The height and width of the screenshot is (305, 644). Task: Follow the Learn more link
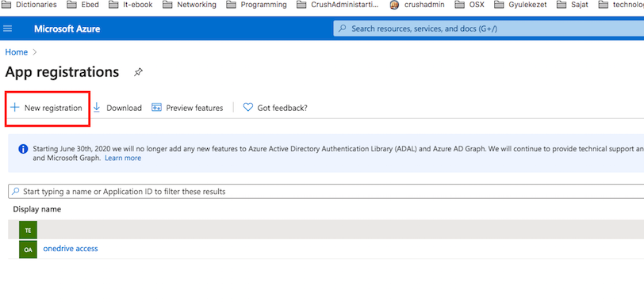pos(123,158)
